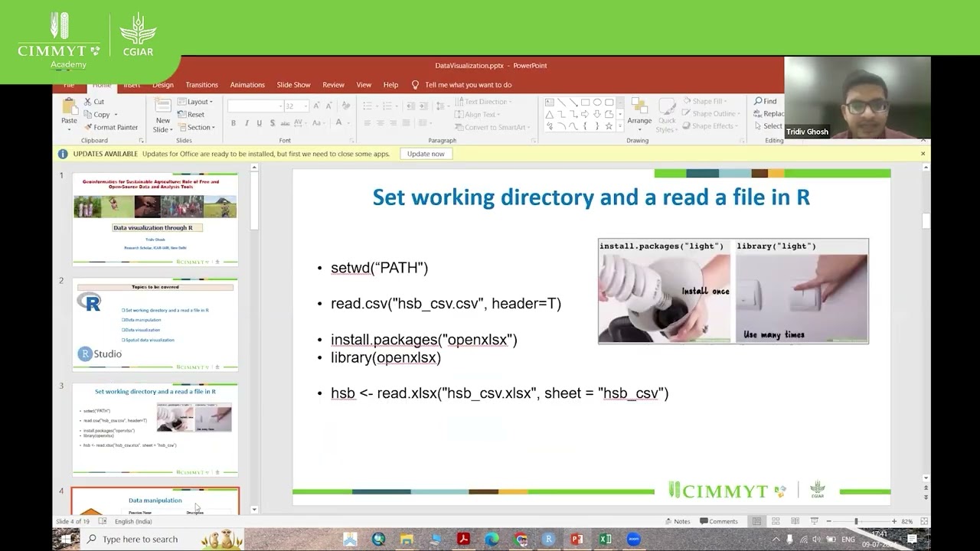Select the text box shape
The image size is (980, 551).
tap(549, 102)
